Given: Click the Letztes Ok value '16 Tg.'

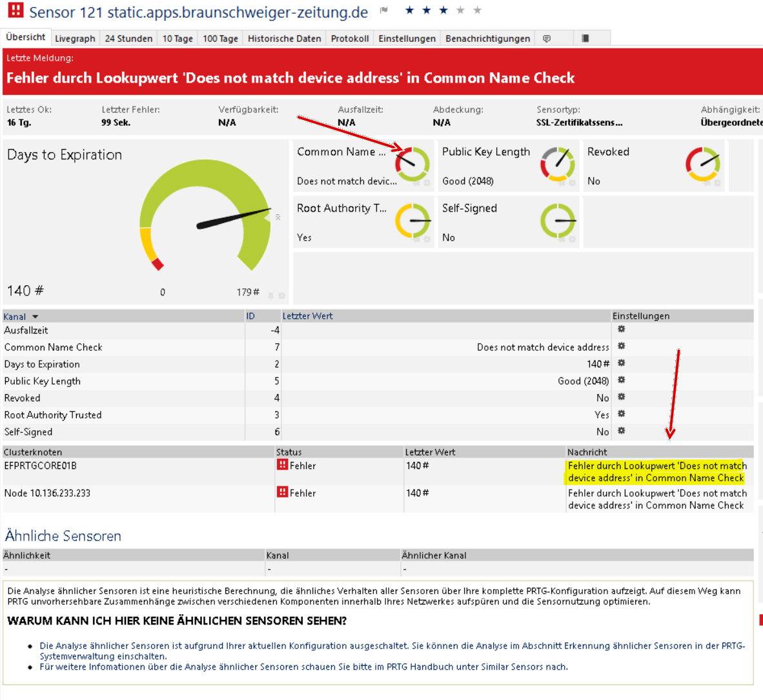Looking at the screenshot, I should [x=19, y=123].
